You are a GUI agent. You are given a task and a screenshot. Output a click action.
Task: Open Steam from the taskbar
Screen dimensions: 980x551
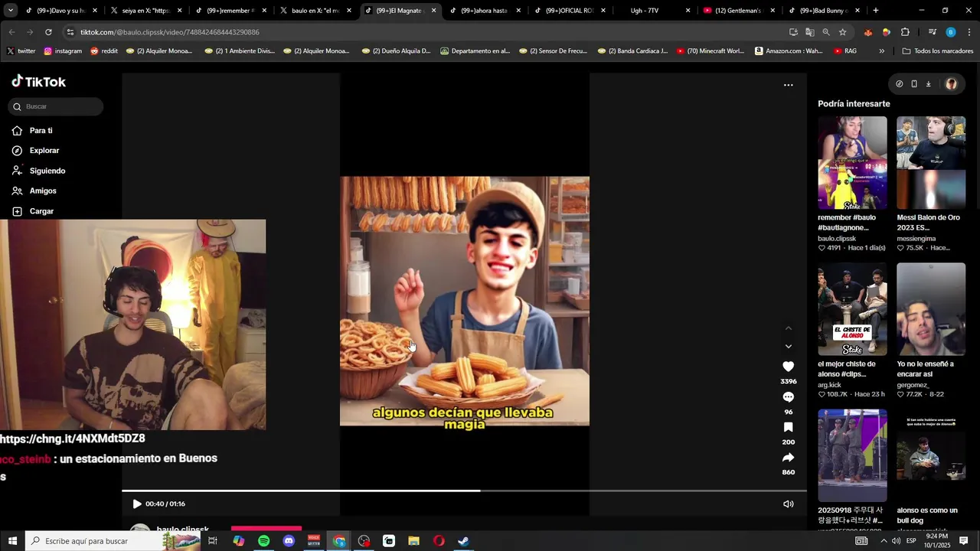point(463,541)
